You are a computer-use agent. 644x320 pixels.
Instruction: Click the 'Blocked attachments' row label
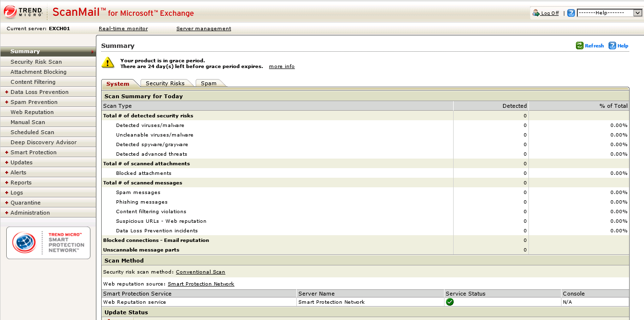pos(144,173)
